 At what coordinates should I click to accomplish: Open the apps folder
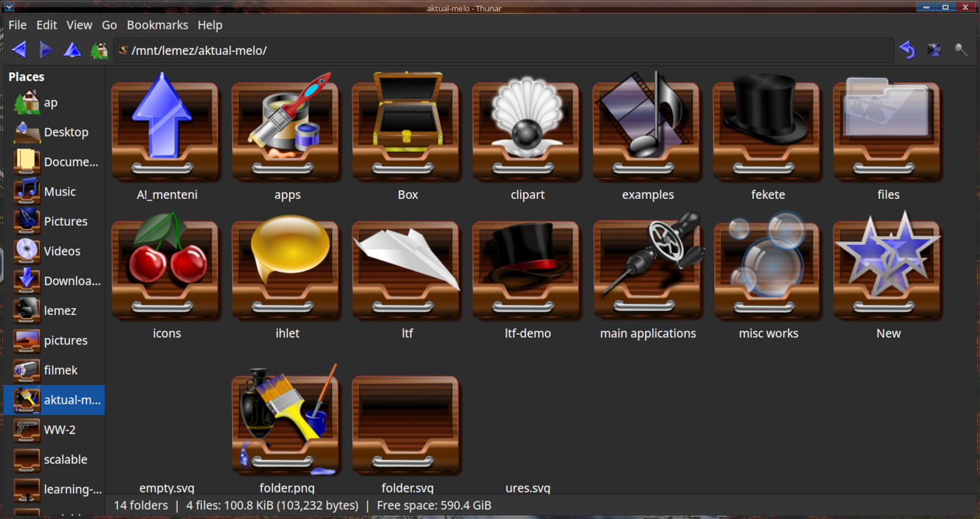[x=286, y=126]
